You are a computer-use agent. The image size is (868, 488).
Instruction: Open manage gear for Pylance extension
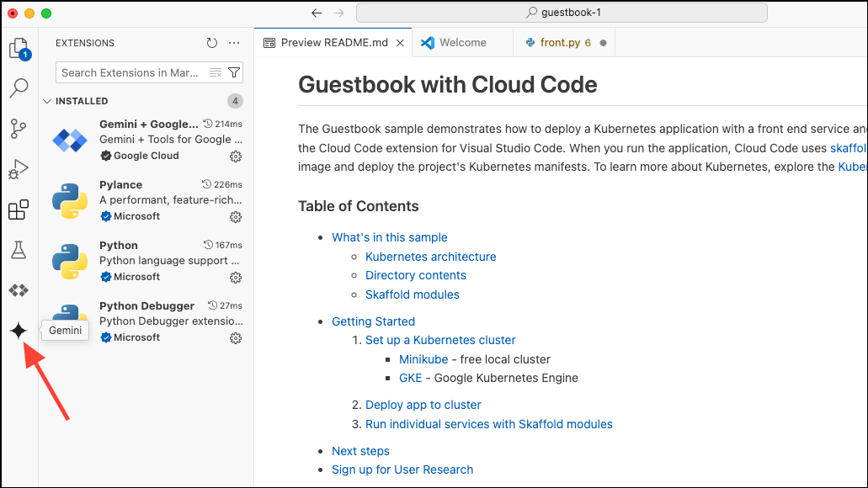click(236, 217)
